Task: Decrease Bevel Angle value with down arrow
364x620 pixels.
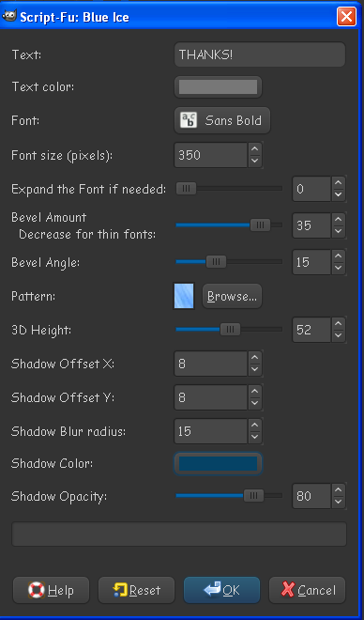Action: point(339,268)
